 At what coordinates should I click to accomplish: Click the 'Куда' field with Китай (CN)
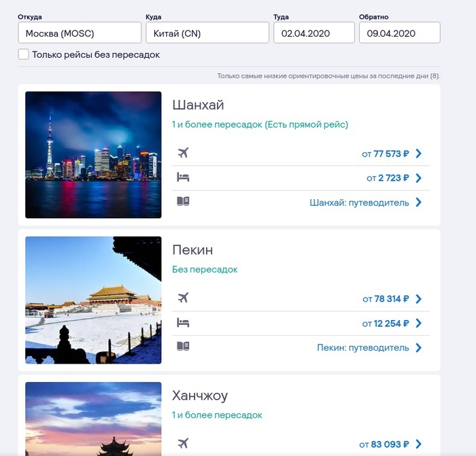(207, 33)
